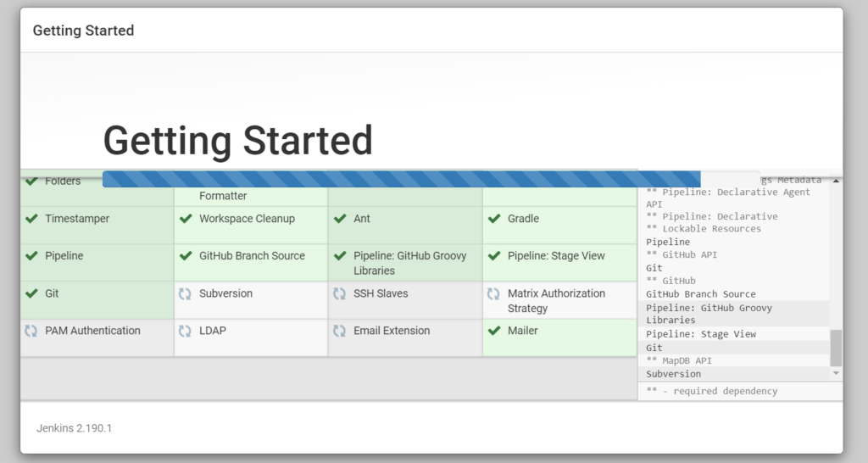Click the refresh icon next to LDAP
This screenshot has height=463, width=868.
coord(185,331)
